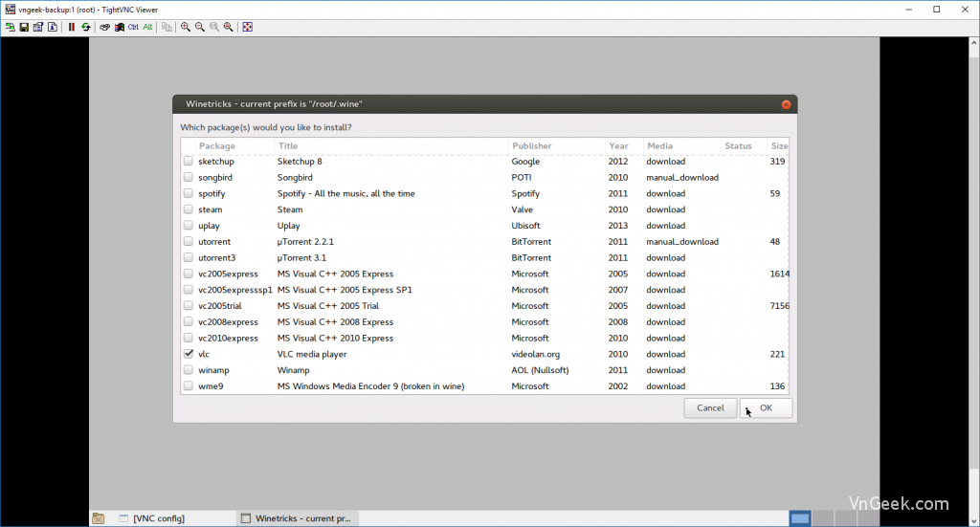Check the winamp package checkbox
980x527 pixels.
pyautogui.click(x=189, y=370)
